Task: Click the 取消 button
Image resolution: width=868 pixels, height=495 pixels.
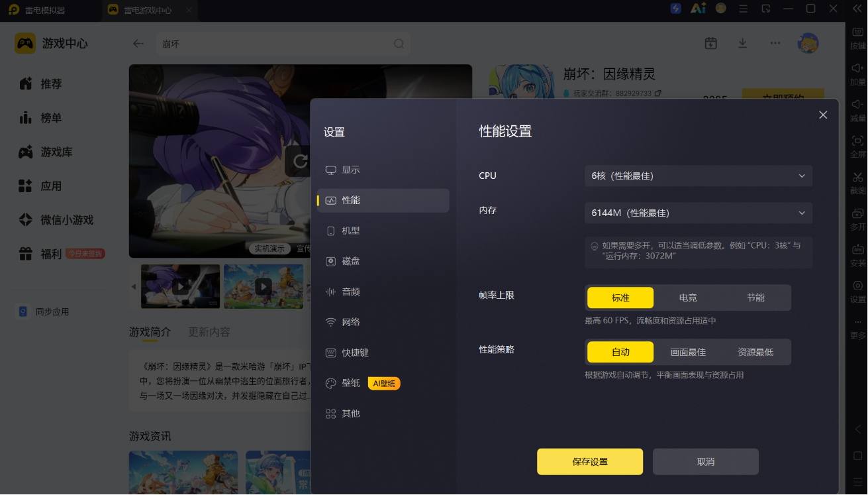Action: point(706,462)
